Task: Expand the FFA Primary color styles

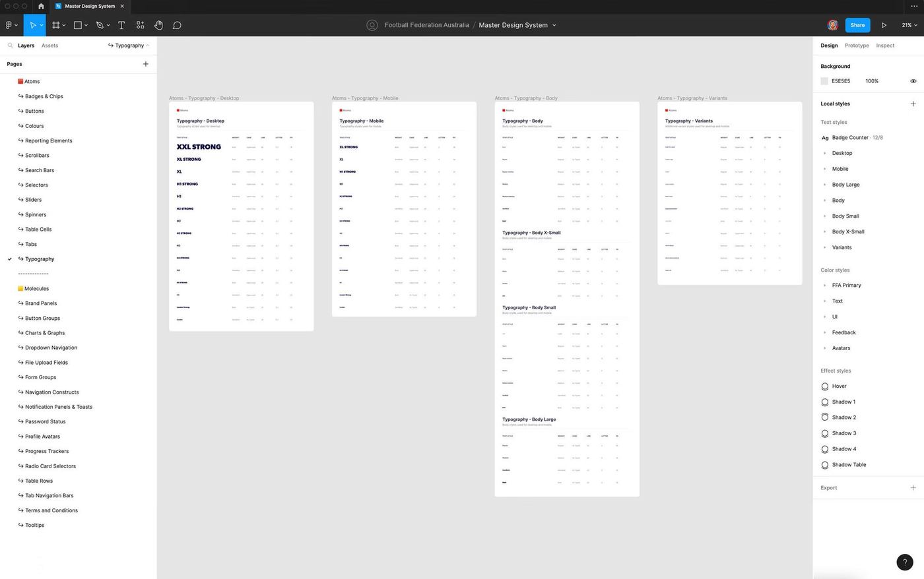Action: [x=824, y=286]
